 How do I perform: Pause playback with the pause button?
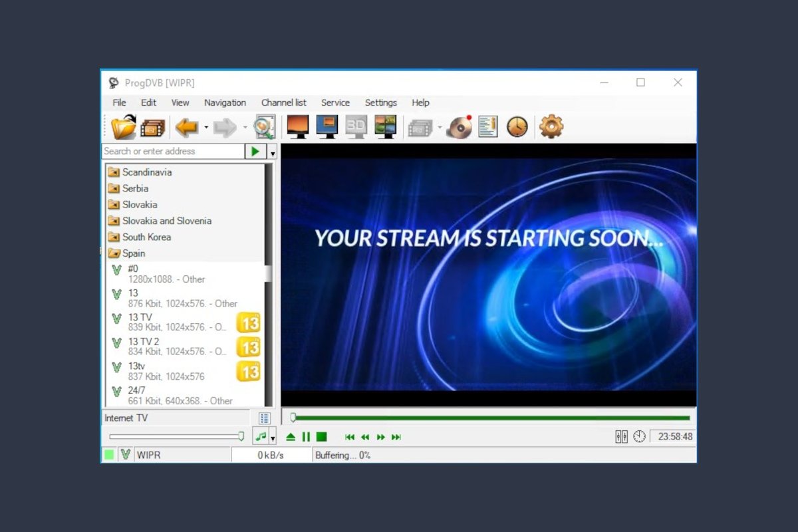click(x=306, y=437)
